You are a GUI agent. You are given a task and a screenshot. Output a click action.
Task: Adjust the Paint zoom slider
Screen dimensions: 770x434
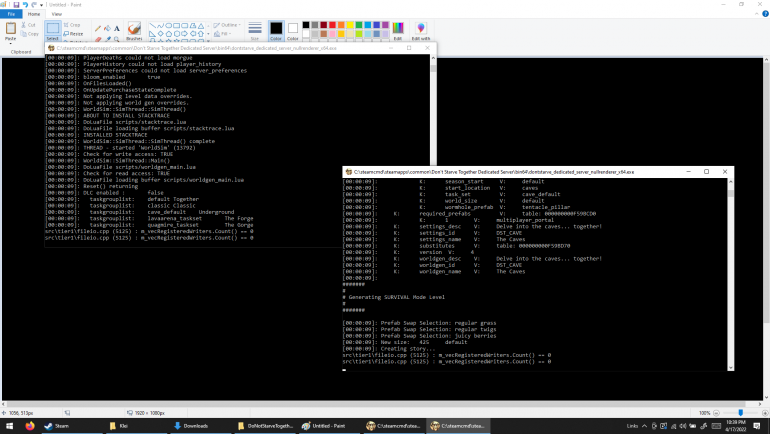[741, 413]
